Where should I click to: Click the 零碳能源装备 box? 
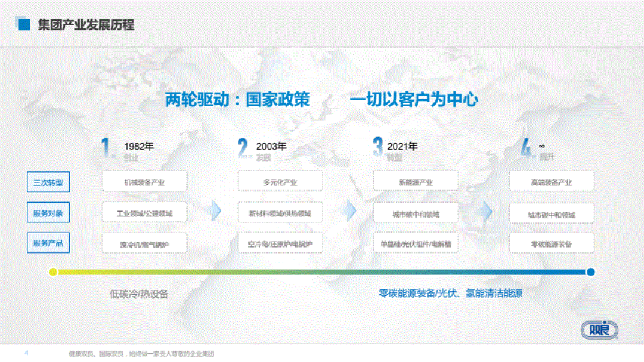point(552,243)
